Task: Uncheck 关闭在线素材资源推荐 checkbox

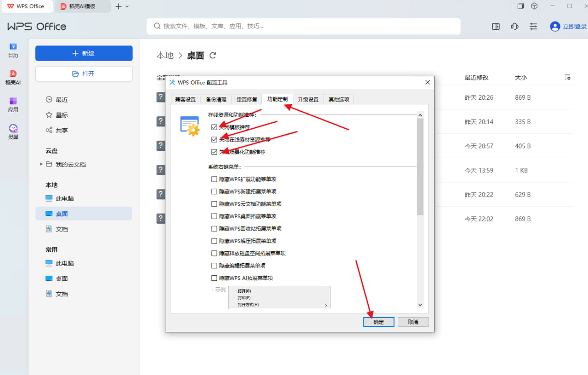Action: (x=214, y=140)
